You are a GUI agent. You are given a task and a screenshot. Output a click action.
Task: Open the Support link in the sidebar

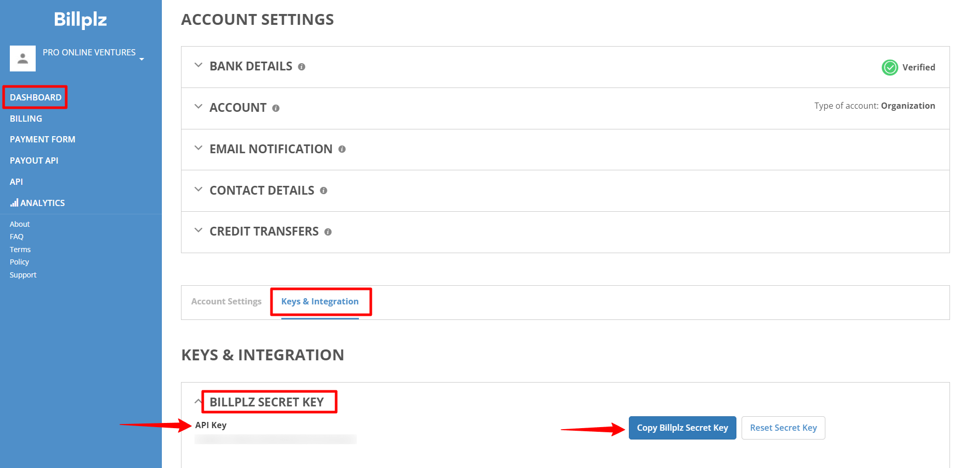click(23, 274)
